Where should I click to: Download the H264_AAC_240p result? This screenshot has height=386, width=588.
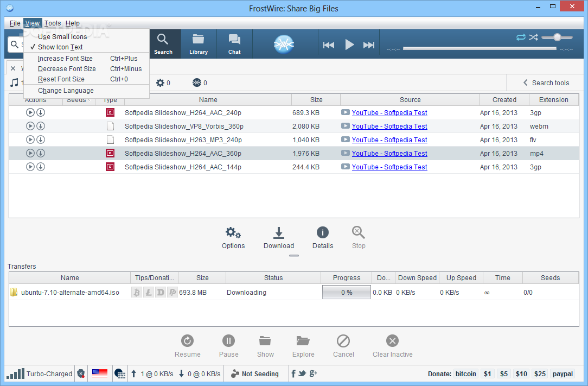[x=41, y=112]
